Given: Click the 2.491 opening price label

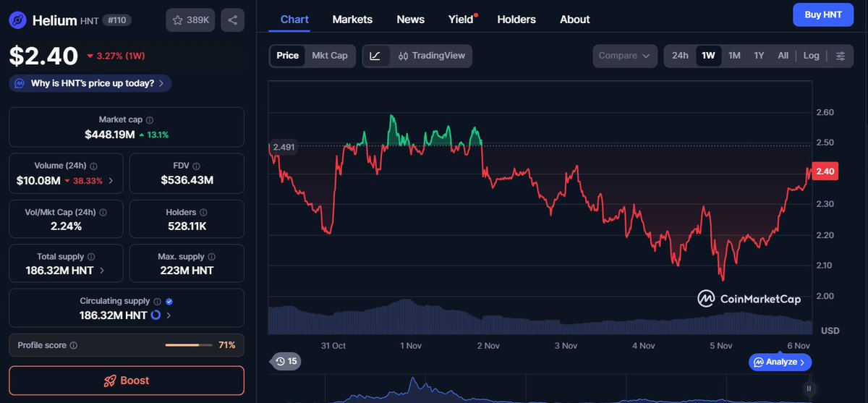Looking at the screenshot, I should (x=284, y=147).
